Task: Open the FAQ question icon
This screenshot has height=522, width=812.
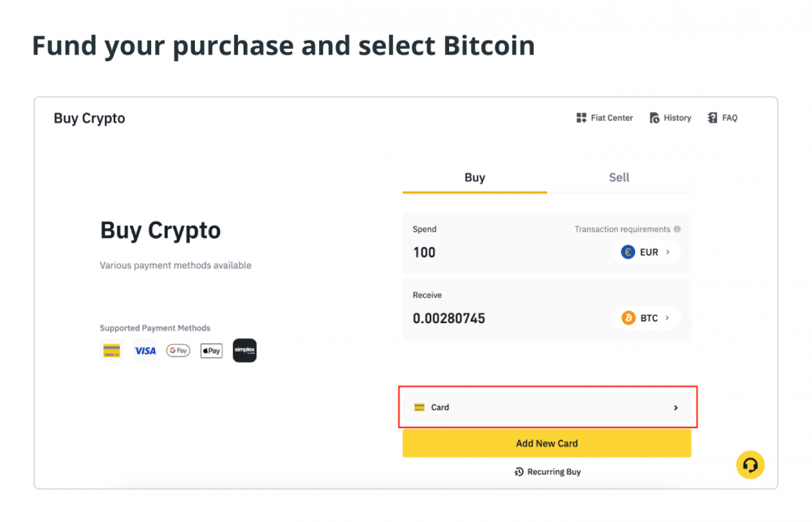Action: click(x=713, y=118)
